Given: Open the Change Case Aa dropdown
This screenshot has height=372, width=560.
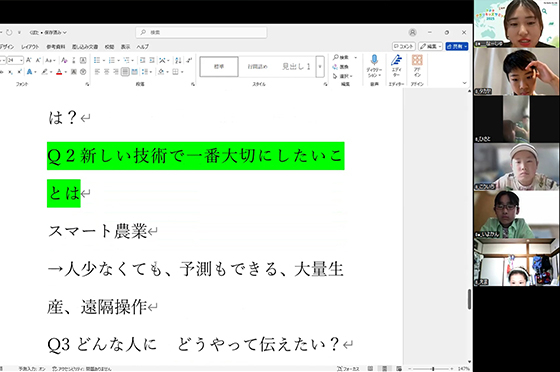Looking at the screenshot, I should pos(51,60).
